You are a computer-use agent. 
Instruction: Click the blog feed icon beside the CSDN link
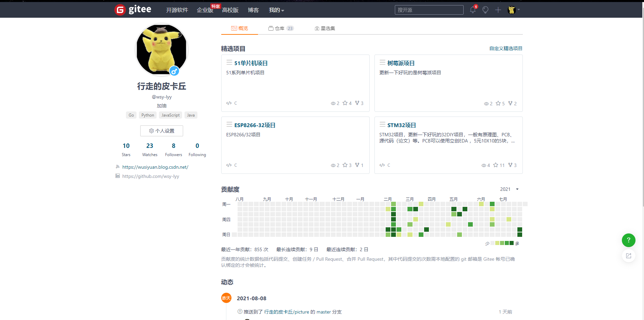[x=117, y=167]
